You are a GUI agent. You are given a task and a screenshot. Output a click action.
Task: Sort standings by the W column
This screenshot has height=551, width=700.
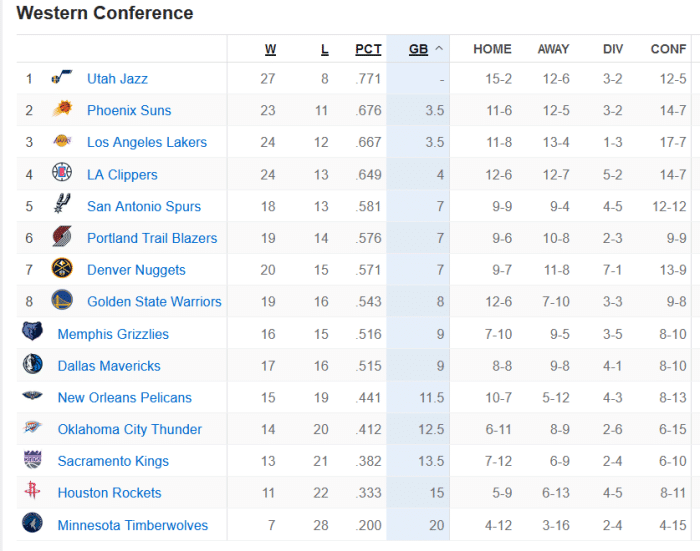pos(270,49)
